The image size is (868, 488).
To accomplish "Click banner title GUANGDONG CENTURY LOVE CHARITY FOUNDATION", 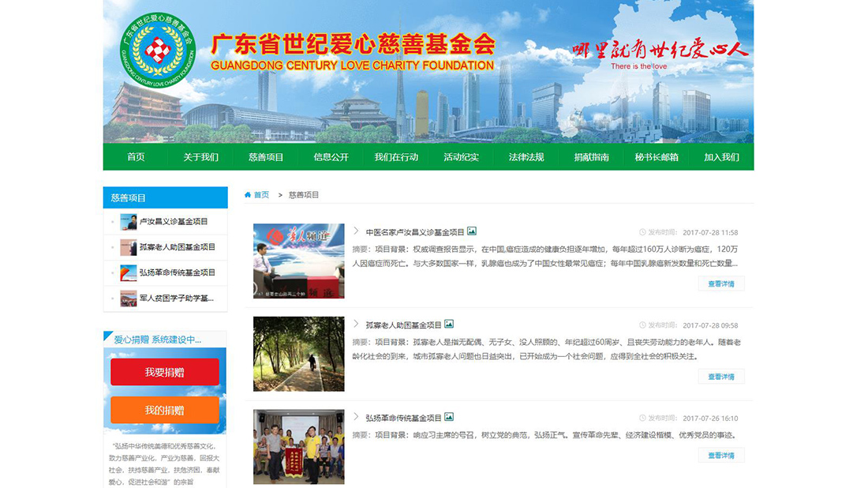I will (352, 66).
